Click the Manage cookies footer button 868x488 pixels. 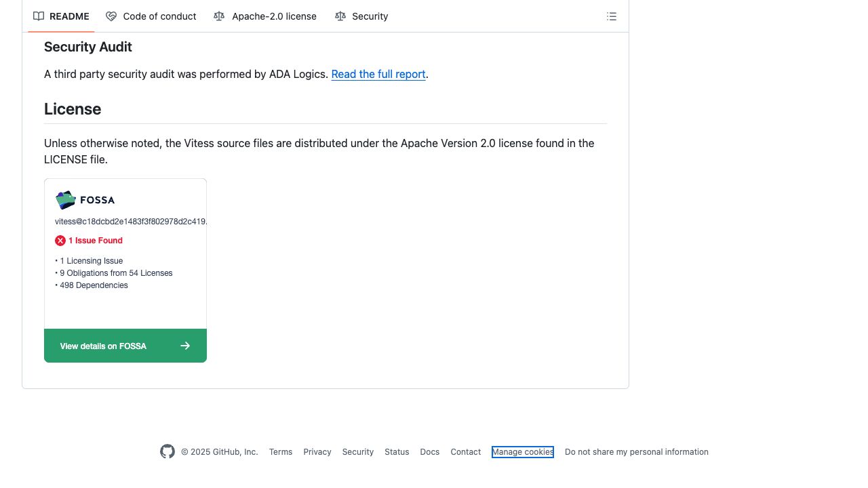coord(523,452)
